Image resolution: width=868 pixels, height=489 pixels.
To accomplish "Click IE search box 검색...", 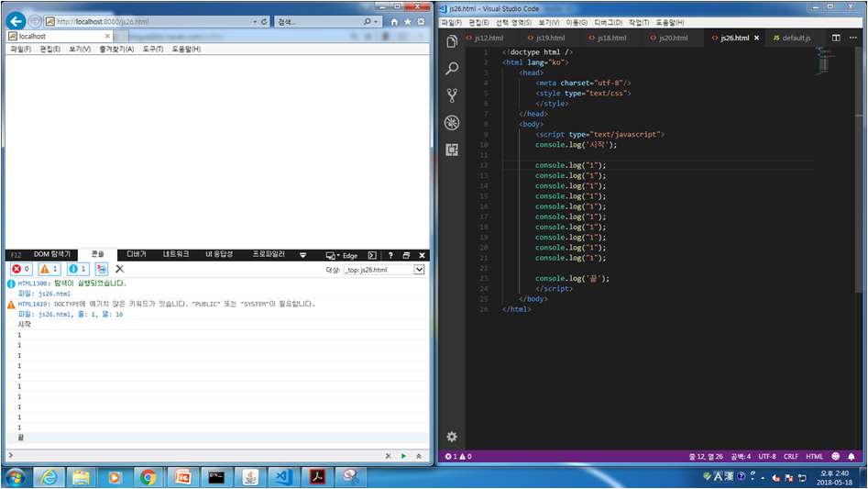I will (x=318, y=22).
